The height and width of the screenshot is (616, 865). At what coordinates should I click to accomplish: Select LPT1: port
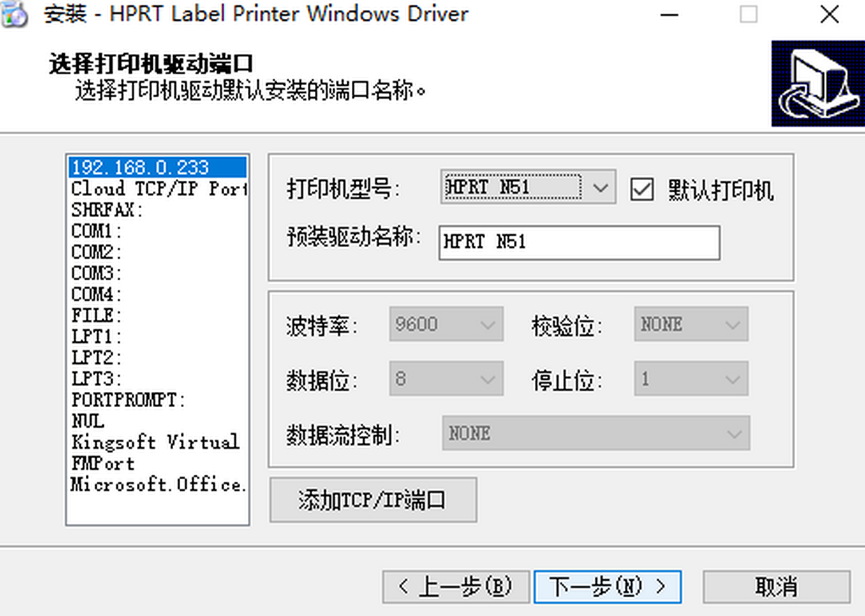(157, 336)
